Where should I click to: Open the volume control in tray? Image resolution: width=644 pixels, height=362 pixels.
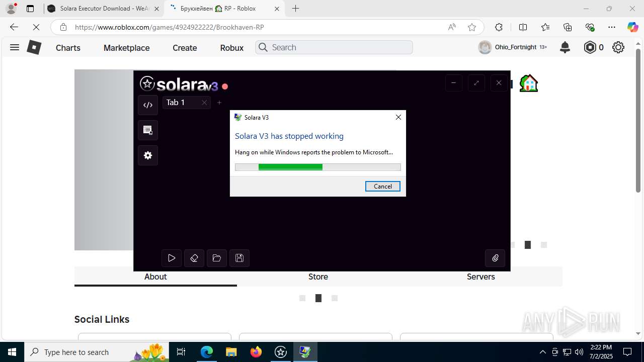(x=579, y=352)
